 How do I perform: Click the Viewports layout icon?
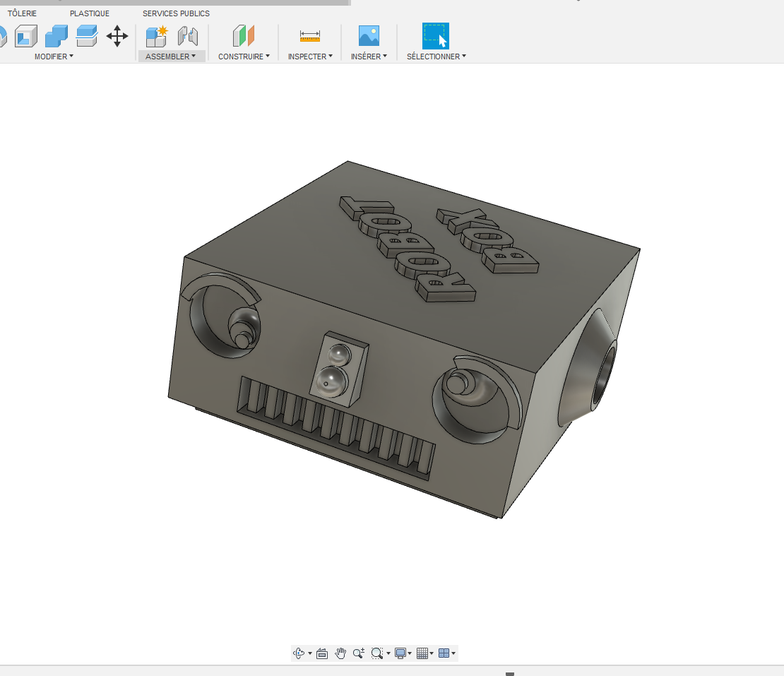pyautogui.click(x=444, y=653)
